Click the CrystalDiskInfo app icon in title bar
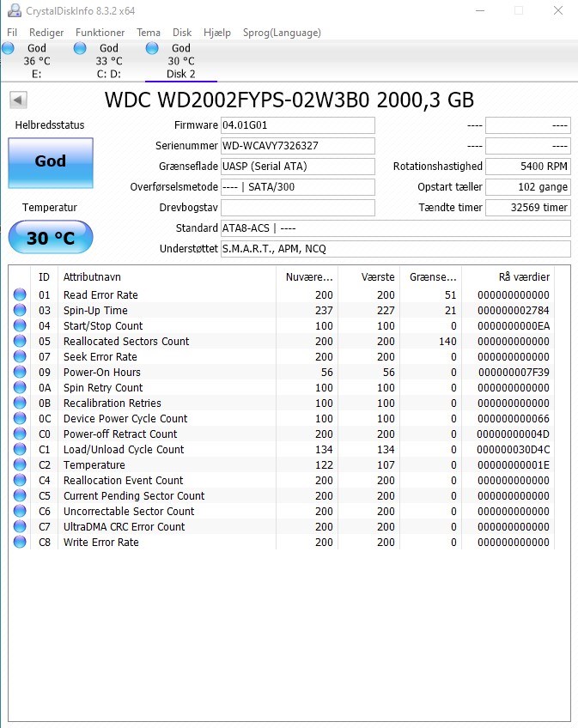The width and height of the screenshot is (578, 728). 10,11
